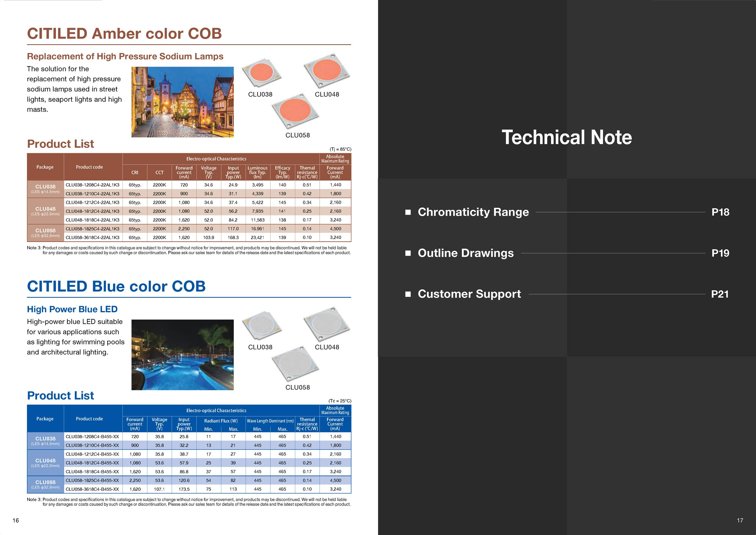Click the luminous flux value 11,583
The height and width of the screenshot is (535, 756).
pyautogui.click(x=257, y=220)
